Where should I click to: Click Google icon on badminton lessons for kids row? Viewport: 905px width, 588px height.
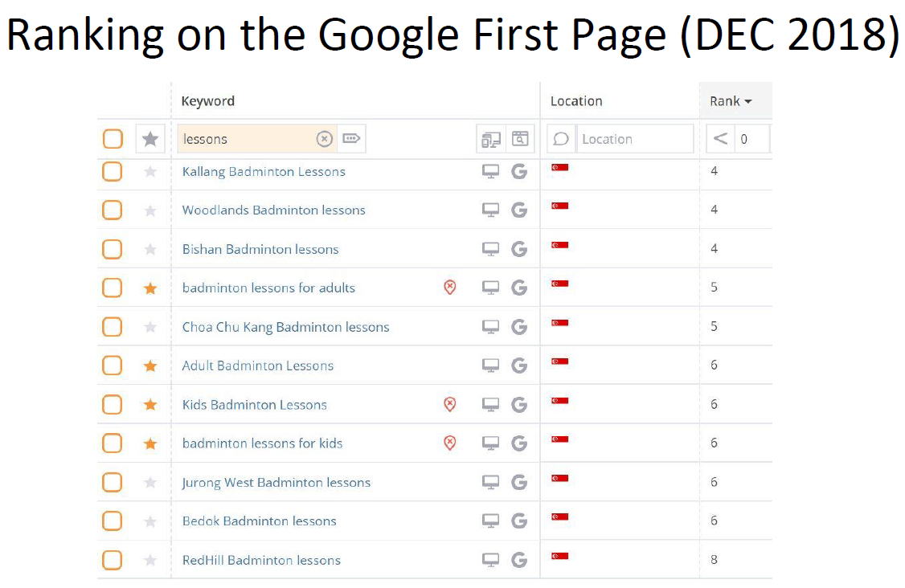519,443
